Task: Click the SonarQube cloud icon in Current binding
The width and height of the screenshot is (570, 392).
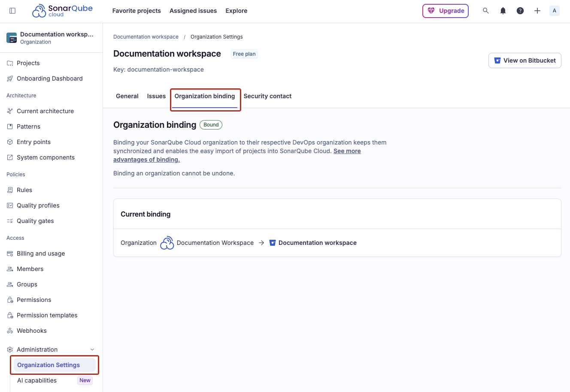Action: click(x=167, y=243)
